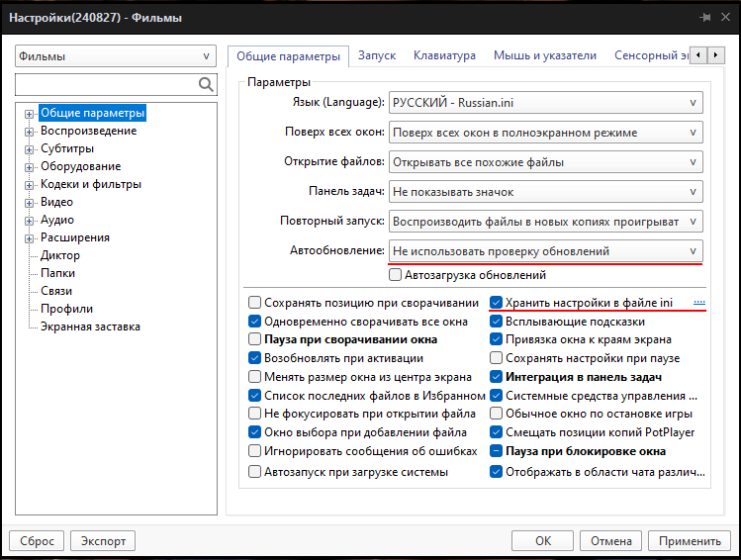741x560 pixels.
Task: Expand the Субтитры tree node
Action: pos(30,149)
